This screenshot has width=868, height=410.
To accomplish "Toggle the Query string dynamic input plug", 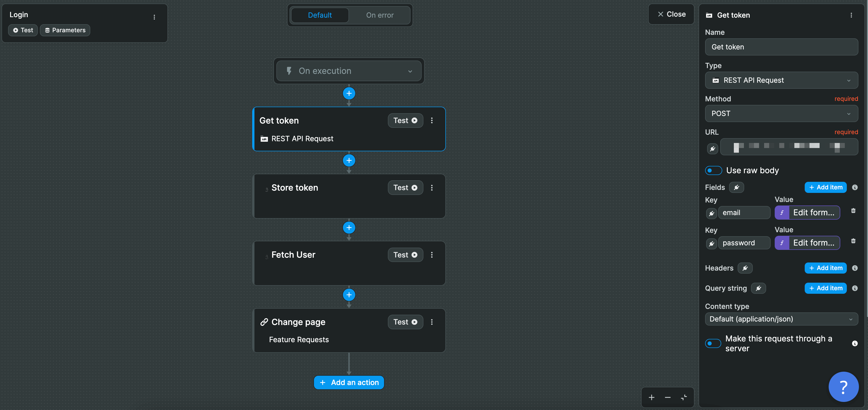I will point(759,288).
